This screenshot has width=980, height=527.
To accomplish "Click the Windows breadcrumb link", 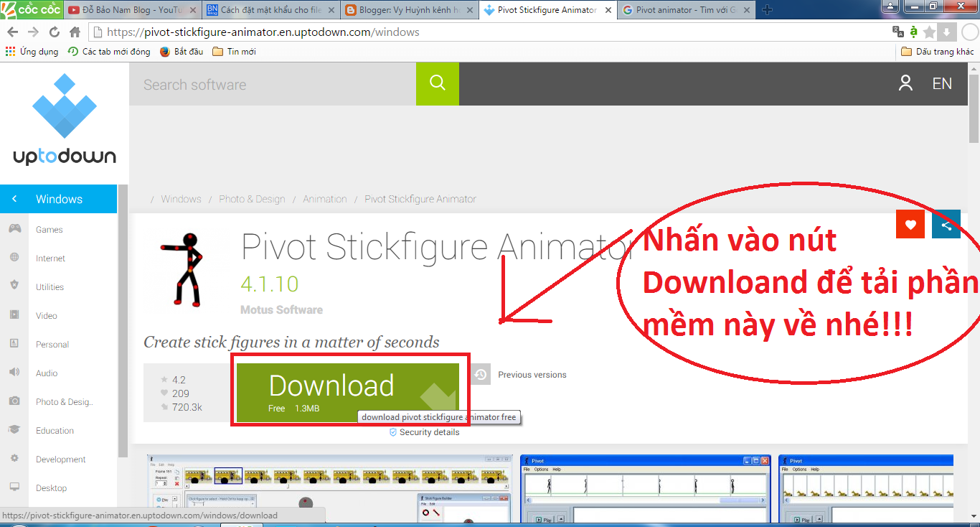I will click(x=181, y=199).
